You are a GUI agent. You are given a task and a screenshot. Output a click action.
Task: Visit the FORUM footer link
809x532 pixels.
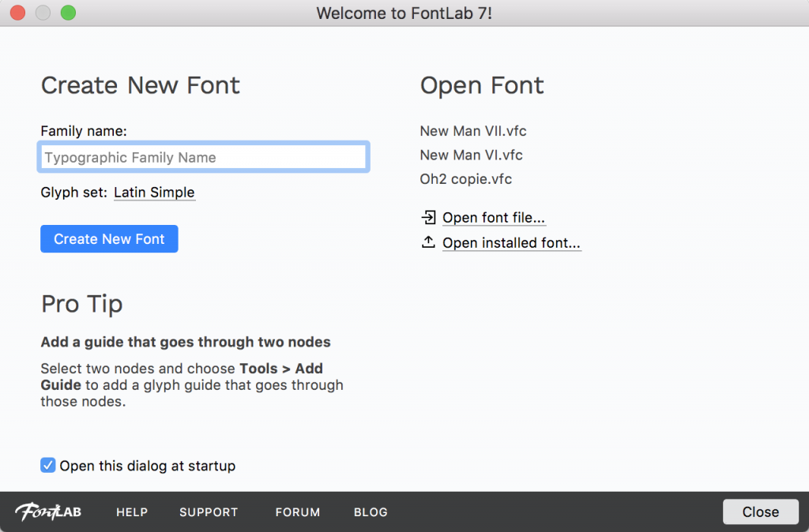tap(298, 512)
